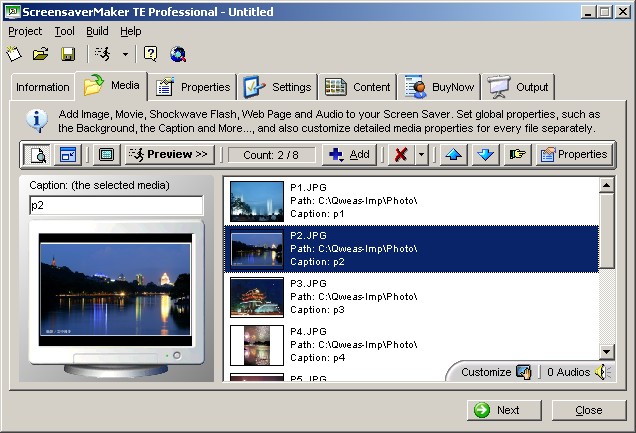Click the pointing hand icon button
This screenshot has height=433, width=636.
click(517, 154)
